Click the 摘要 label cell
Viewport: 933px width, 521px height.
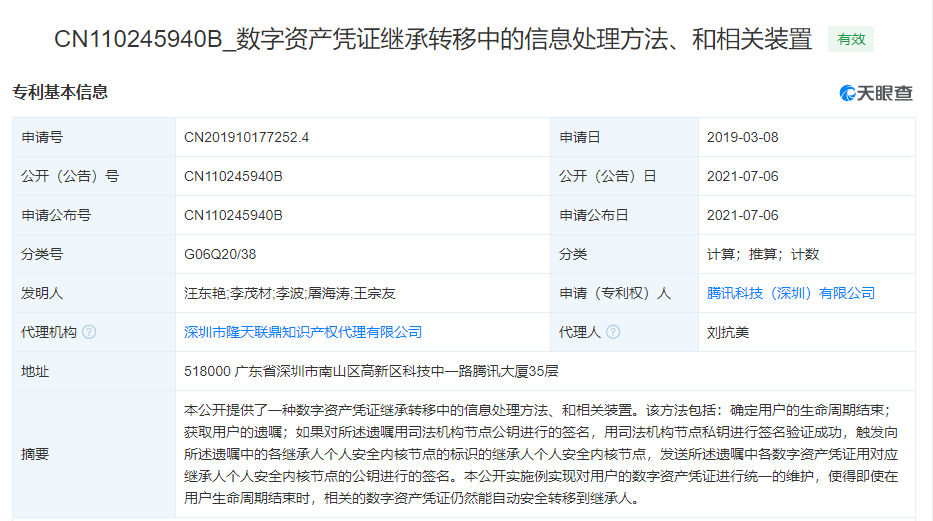94,454
